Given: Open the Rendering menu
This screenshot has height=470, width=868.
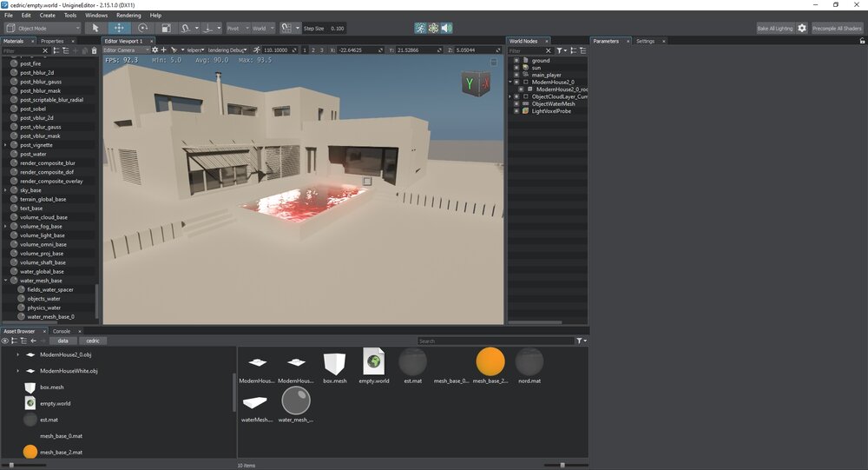Looking at the screenshot, I should [x=128, y=15].
